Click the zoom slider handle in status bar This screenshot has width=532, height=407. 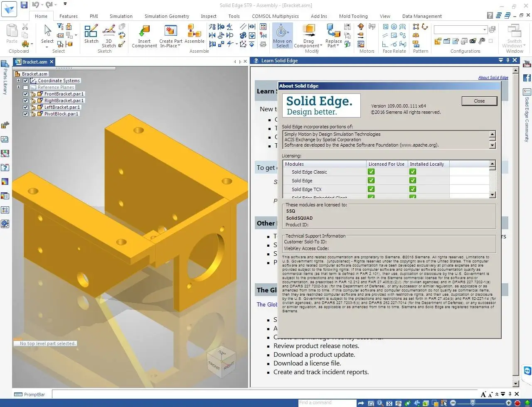(x=473, y=403)
